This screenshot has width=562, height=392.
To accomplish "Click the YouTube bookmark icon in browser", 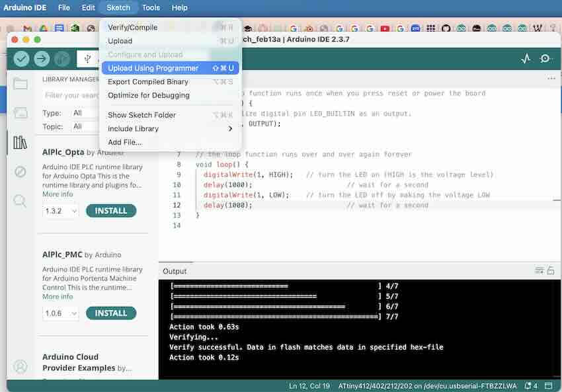I will 385,28.
